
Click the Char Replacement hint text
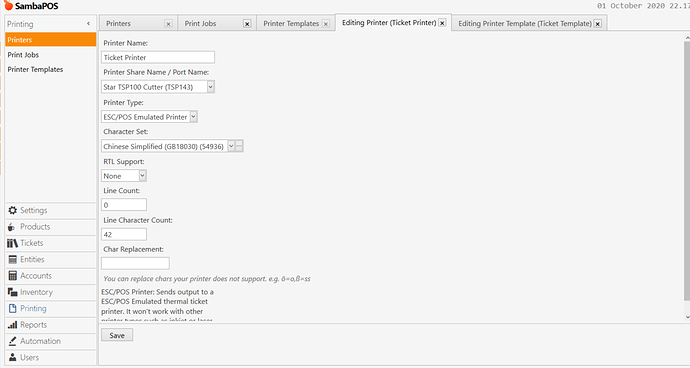click(207, 279)
